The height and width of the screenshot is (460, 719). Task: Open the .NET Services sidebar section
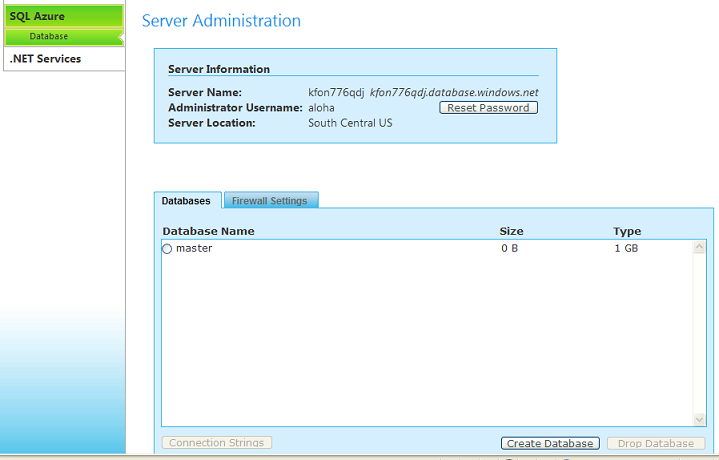click(x=64, y=59)
